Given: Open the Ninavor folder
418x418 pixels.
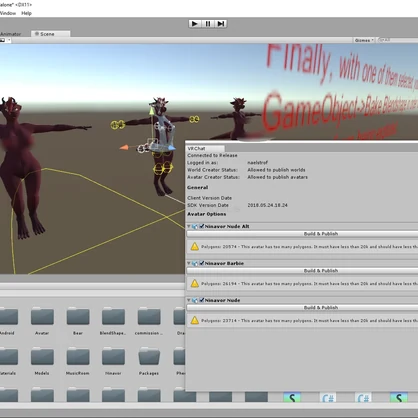Looking at the screenshot, I should 113,357.
